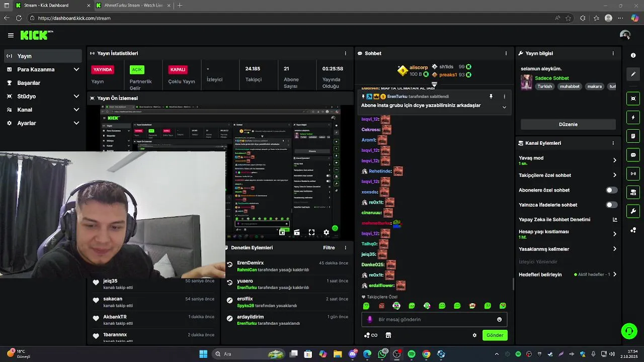Open the shop icon below the message box
Image resolution: width=644 pixels, height=362 pixels.
388,335
